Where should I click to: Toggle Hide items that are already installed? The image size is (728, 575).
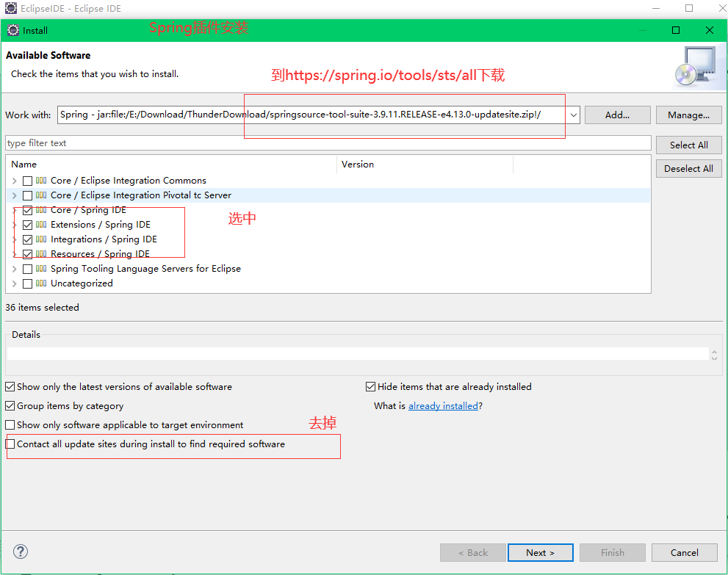(370, 386)
